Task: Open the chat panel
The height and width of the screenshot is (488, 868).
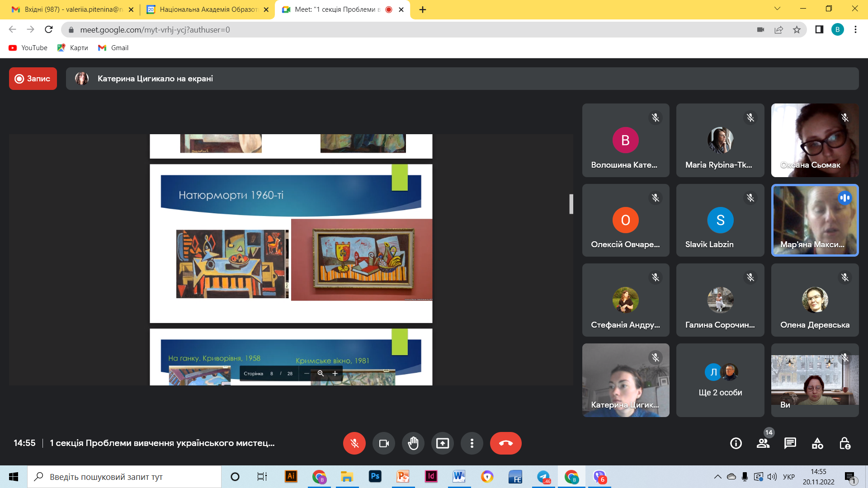Action: point(790,443)
